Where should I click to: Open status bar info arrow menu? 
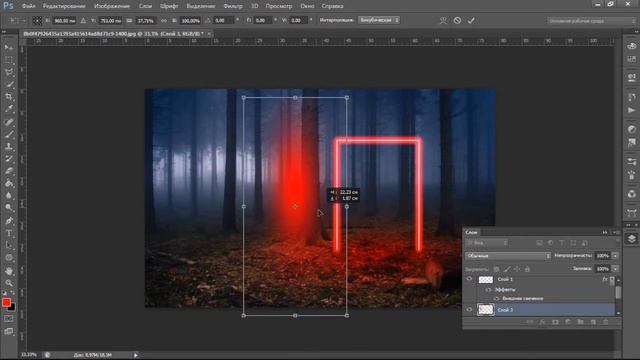coord(136,355)
